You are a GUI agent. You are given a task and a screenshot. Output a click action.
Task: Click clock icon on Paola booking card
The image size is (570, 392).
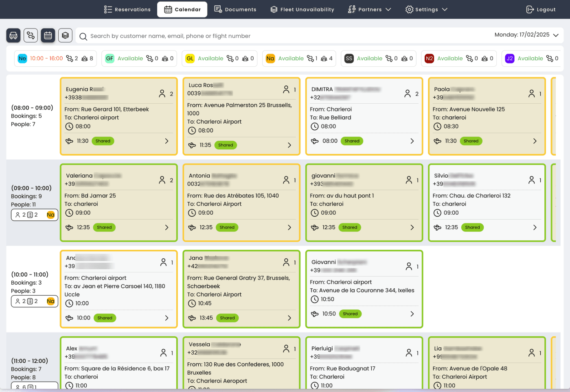point(437,126)
